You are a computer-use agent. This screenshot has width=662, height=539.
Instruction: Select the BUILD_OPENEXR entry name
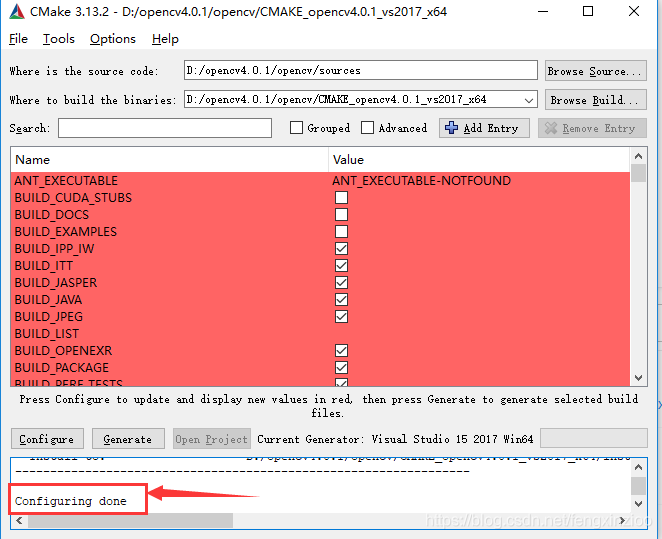coord(63,350)
